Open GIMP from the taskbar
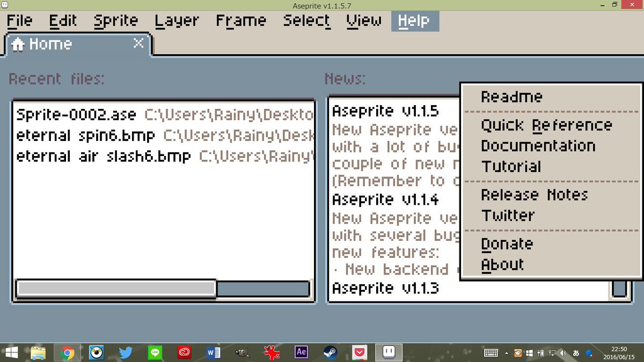The height and width of the screenshot is (362, 644). (x=243, y=352)
